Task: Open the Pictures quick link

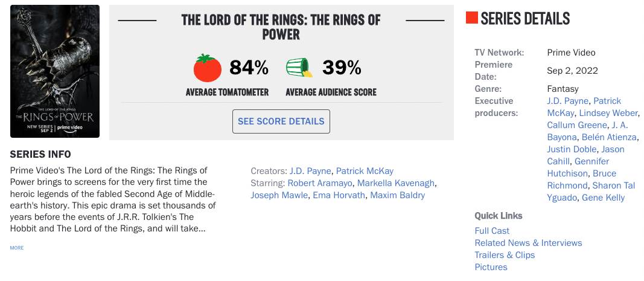Action: (x=491, y=267)
